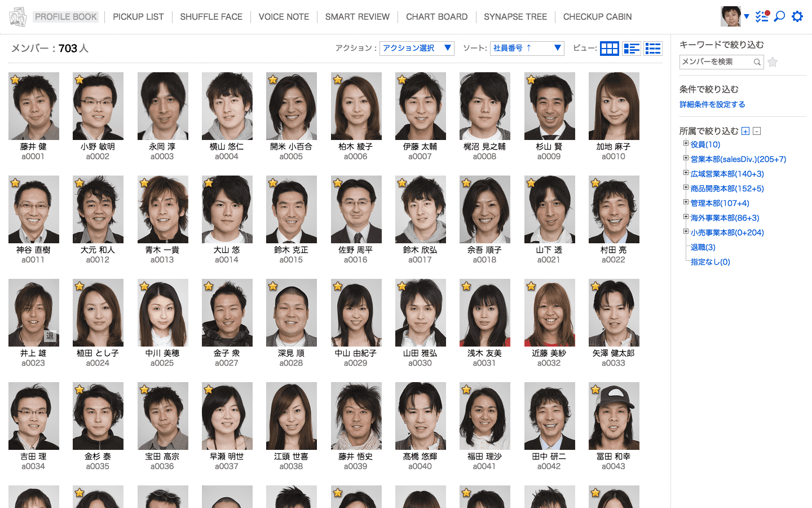Filter by 退職(3) link
Image resolution: width=812 pixels, height=508 pixels.
[703, 247]
